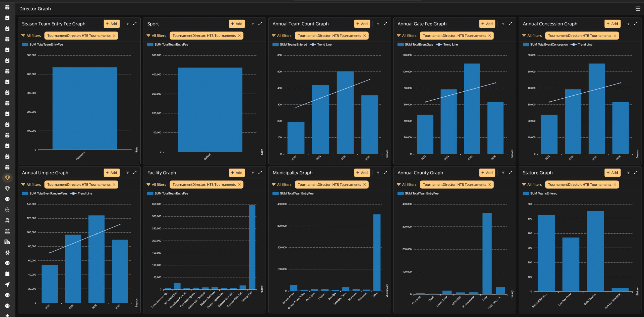This screenshot has width=644, height=317.
Task: Click SUM TotalTeamEntryFee color swatch in Facility Graph
Action: click(150, 193)
